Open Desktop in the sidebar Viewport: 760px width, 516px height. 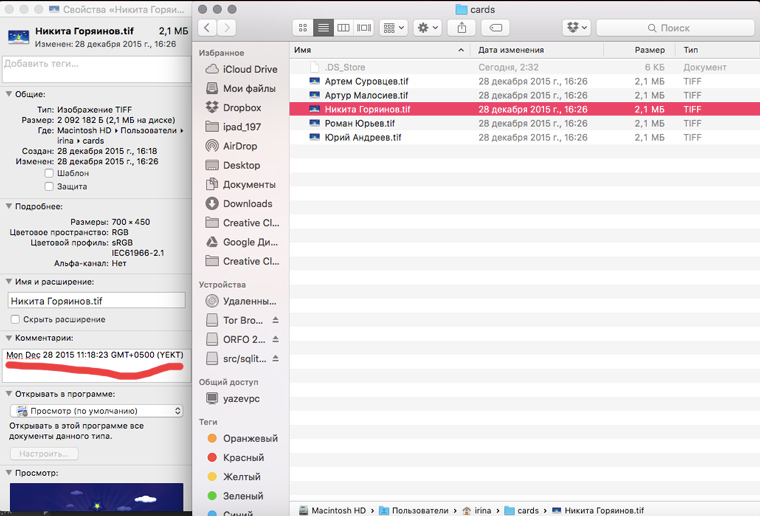pyautogui.click(x=233, y=165)
